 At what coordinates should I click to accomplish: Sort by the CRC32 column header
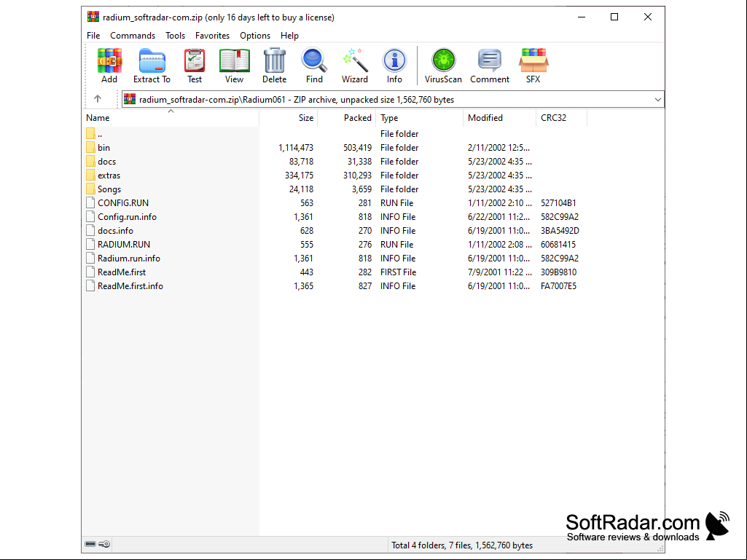tap(561, 118)
